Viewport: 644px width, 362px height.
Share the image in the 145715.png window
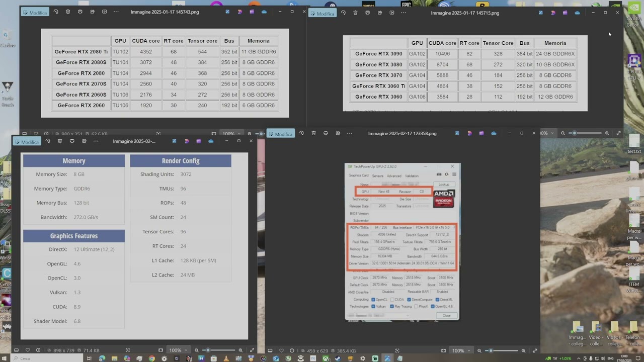(x=379, y=13)
